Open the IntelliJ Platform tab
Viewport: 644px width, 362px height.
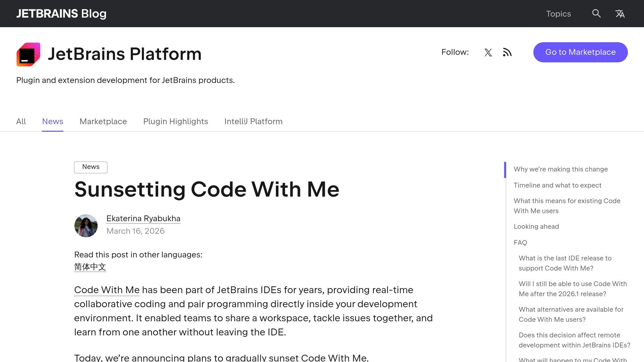pyautogui.click(x=253, y=122)
